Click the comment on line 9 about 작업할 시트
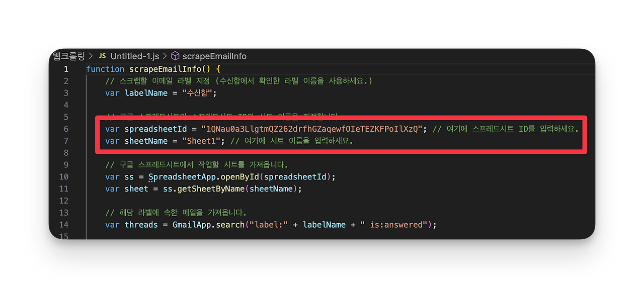The height and width of the screenshot is (288, 644). point(196,164)
